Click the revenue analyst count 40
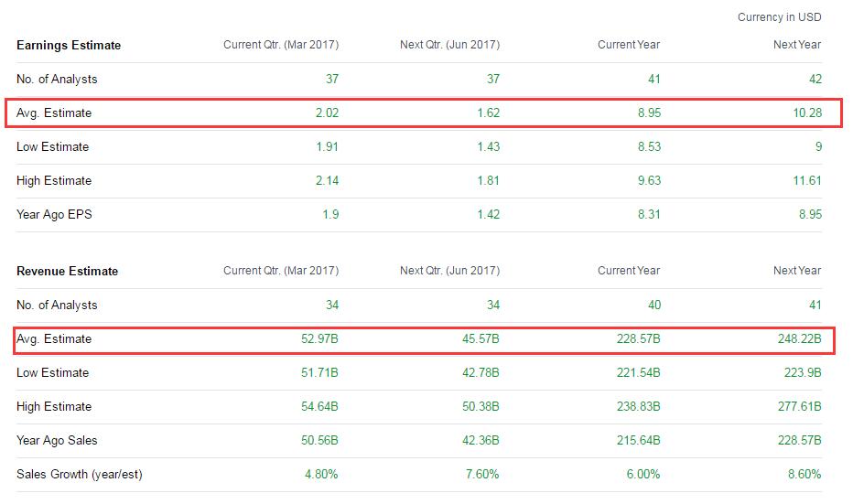This screenshot has height=504, width=853. [x=653, y=305]
